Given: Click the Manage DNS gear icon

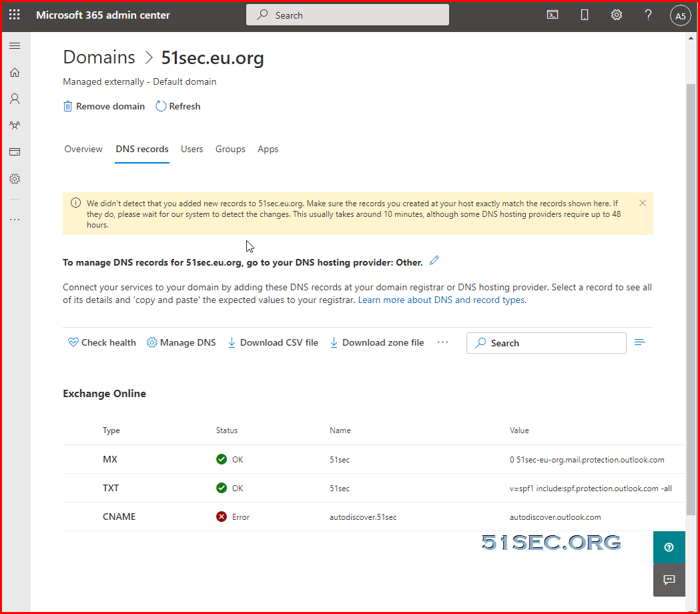Looking at the screenshot, I should (x=151, y=342).
